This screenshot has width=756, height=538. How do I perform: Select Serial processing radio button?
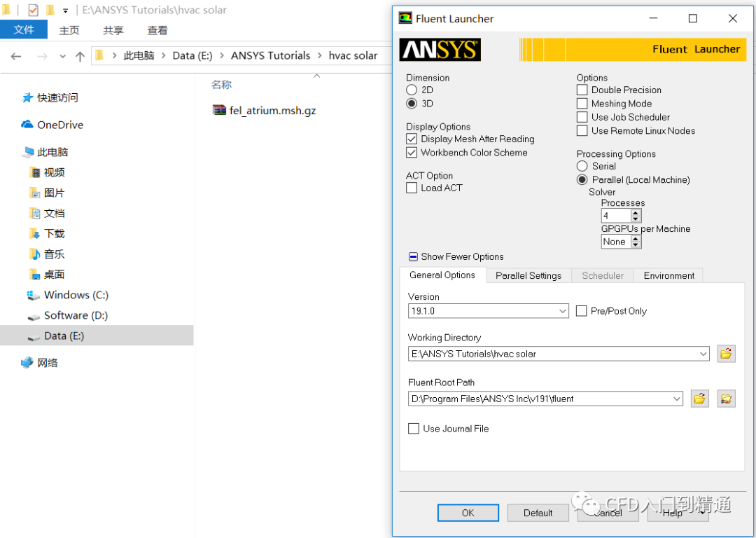tap(582, 166)
